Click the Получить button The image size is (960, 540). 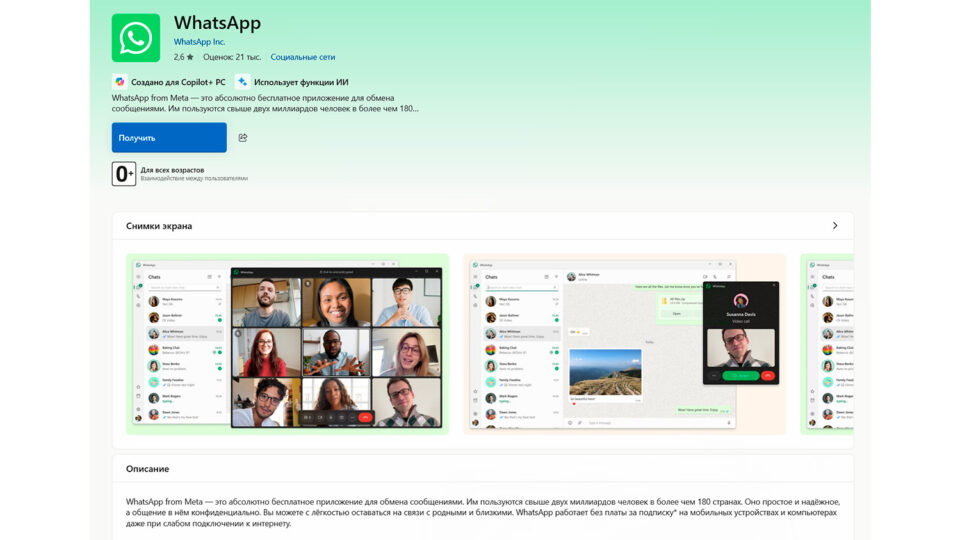coord(169,138)
